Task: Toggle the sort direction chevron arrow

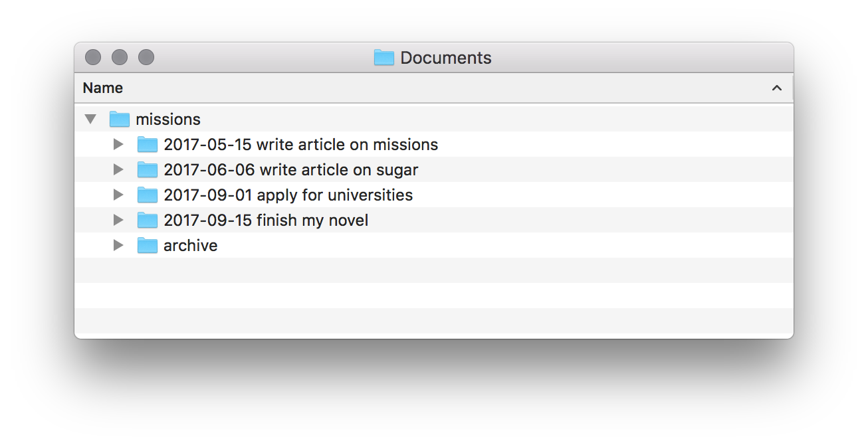Action: click(776, 88)
